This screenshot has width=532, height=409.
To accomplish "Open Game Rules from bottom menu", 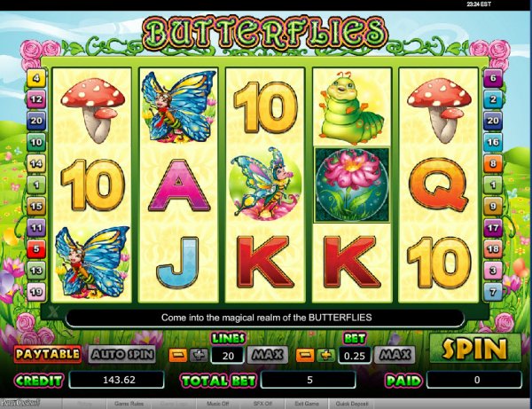I will [x=129, y=404].
